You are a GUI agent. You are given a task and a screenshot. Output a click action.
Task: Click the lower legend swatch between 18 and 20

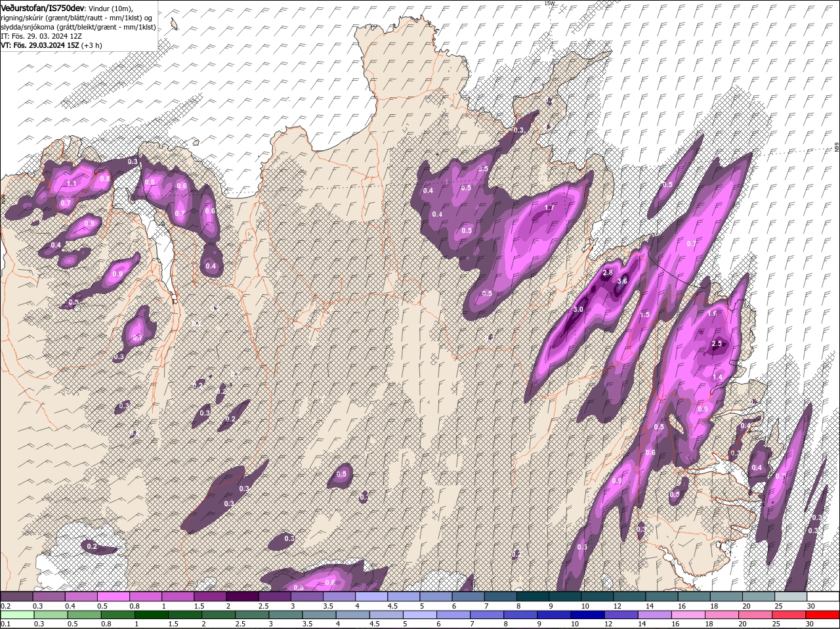[x=723, y=615]
